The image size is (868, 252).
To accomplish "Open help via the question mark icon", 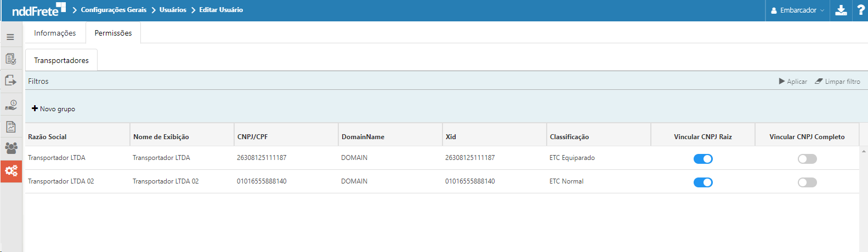I will pos(860,10).
